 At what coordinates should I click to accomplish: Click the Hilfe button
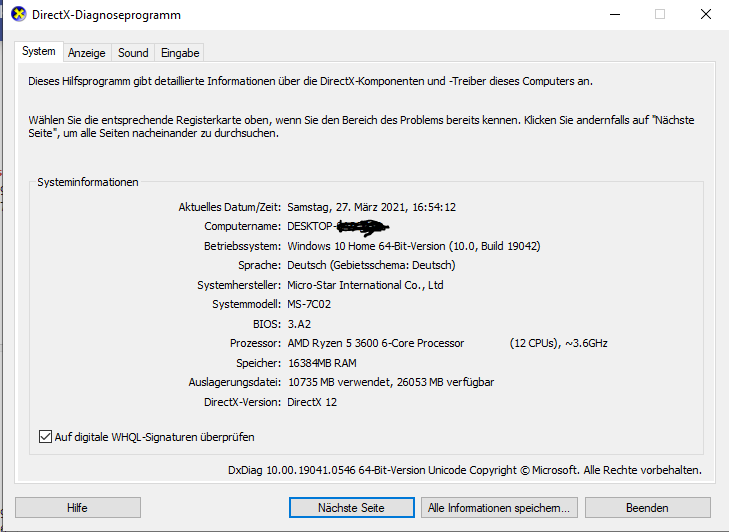click(78, 508)
